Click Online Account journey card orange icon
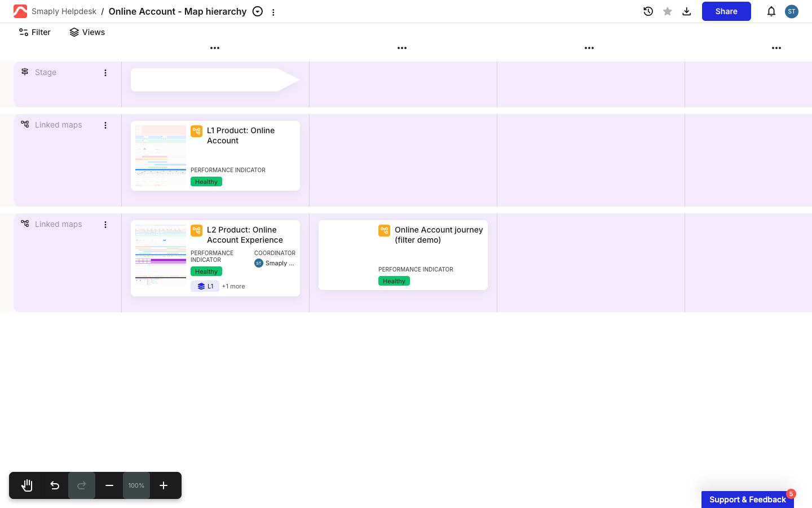The image size is (812, 508). click(x=385, y=231)
